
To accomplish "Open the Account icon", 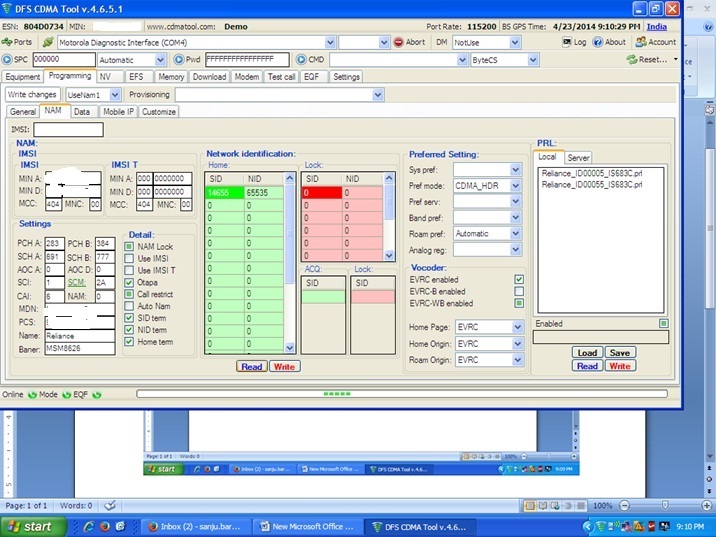I will point(640,43).
